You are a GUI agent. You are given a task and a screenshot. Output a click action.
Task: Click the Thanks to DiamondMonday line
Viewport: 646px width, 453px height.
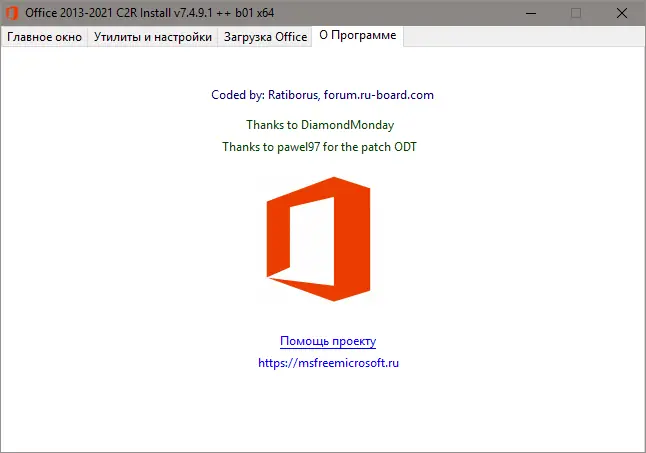point(320,125)
